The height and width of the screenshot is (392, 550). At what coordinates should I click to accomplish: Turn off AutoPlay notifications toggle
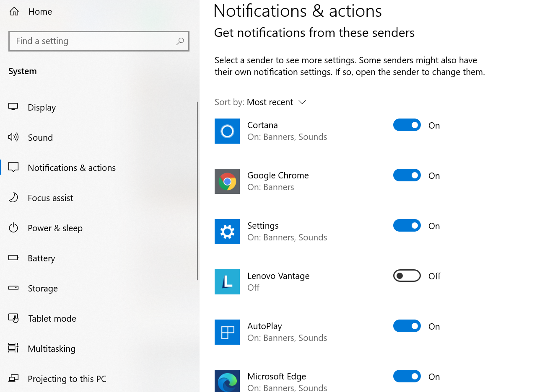pyautogui.click(x=407, y=326)
